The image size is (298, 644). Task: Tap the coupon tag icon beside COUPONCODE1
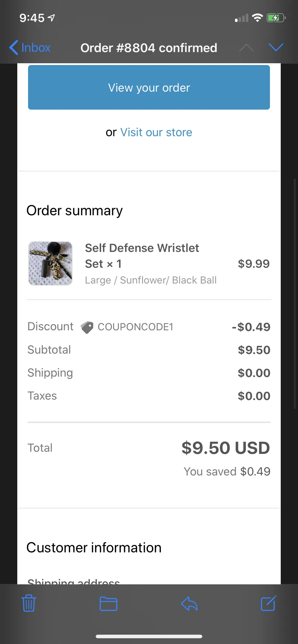(x=87, y=327)
